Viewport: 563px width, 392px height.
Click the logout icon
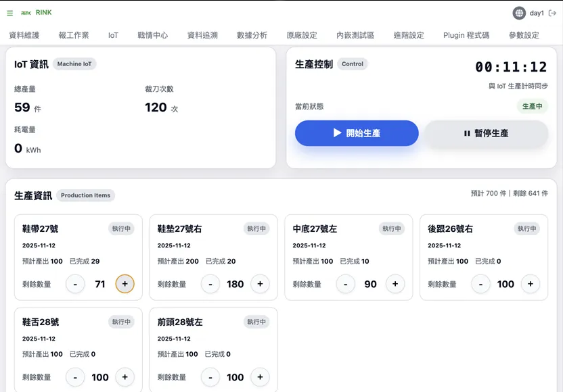coord(552,13)
